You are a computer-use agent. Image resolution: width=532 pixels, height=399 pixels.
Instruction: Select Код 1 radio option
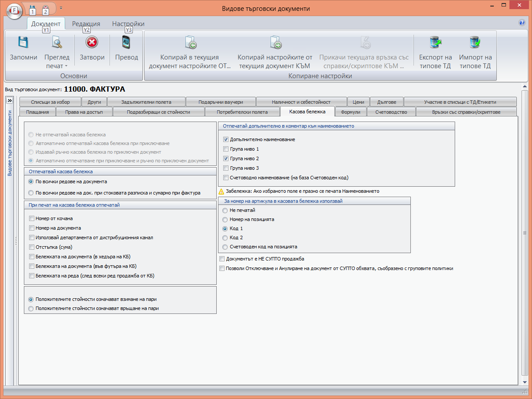(225, 228)
